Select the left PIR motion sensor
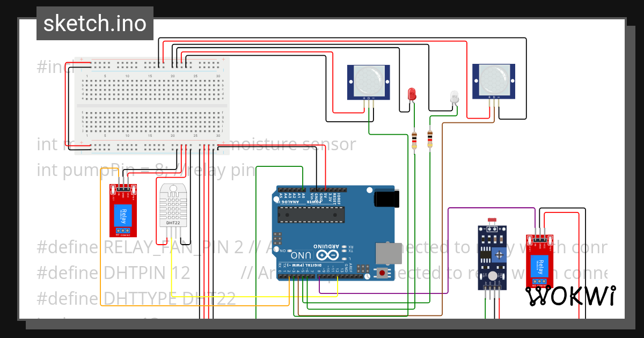 click(368, 82)
